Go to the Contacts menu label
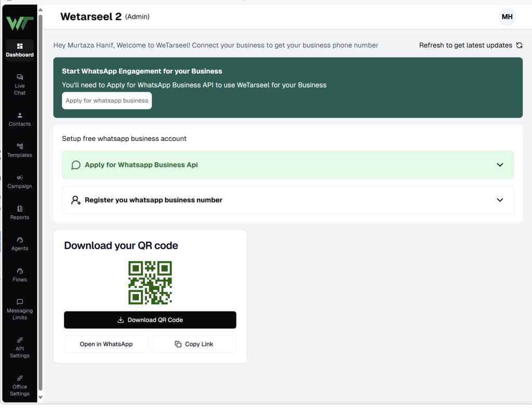 tap(20, 124)
